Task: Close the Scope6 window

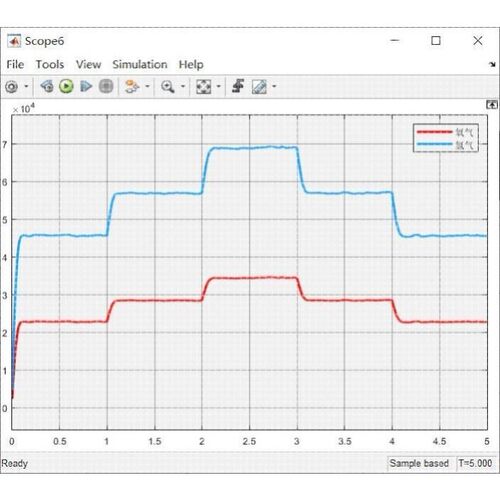Action: 478,41
